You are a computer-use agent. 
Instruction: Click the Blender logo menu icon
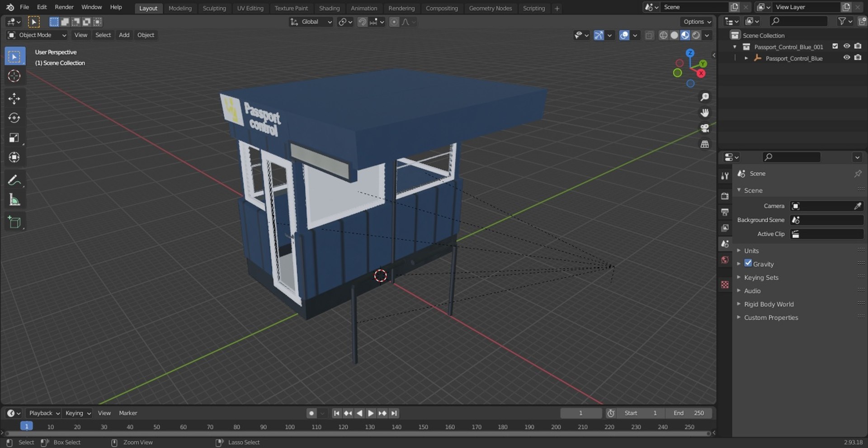pyautogui.click(x=10, y=7)
